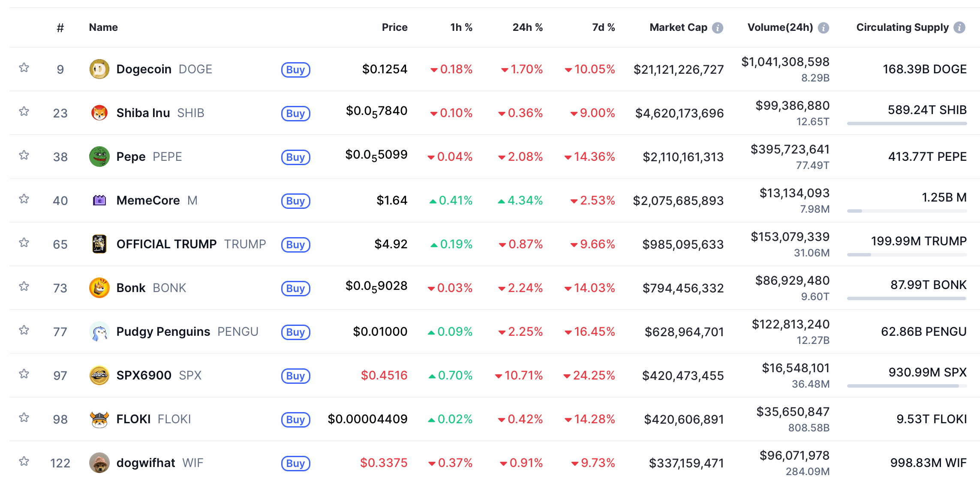
Task: Click the MemeCore logo icon
Action: 99,200
